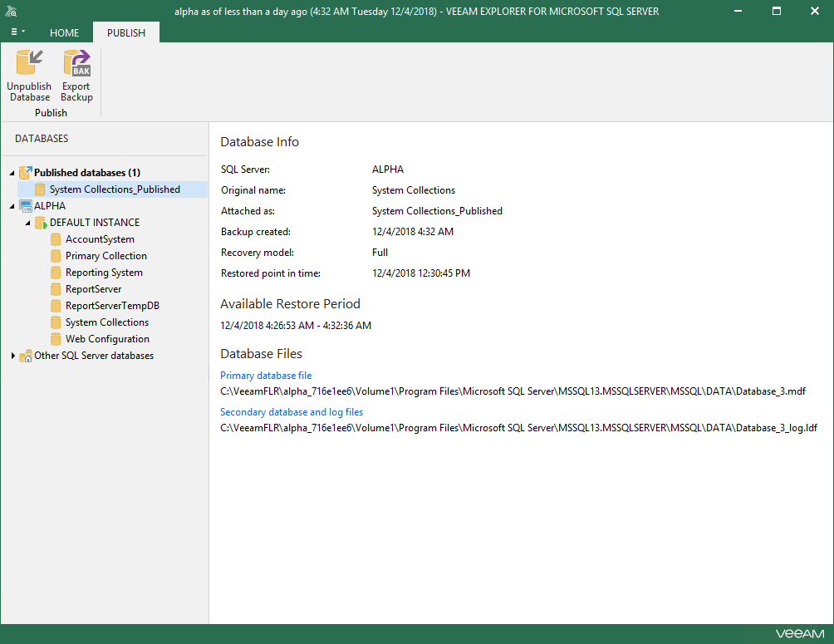This screenshot has height=644, width=834.
Task: Click the Database_3.mdf file path
Action: (513, 391)
